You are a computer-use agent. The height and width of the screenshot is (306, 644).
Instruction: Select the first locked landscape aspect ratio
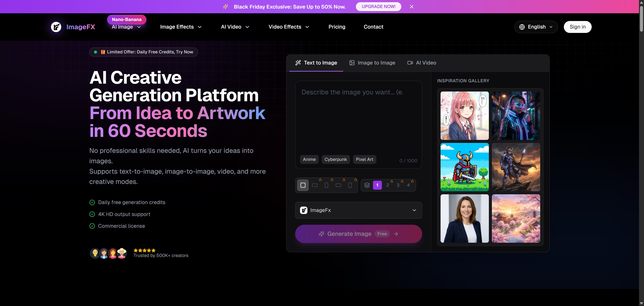tap(315, 185)
